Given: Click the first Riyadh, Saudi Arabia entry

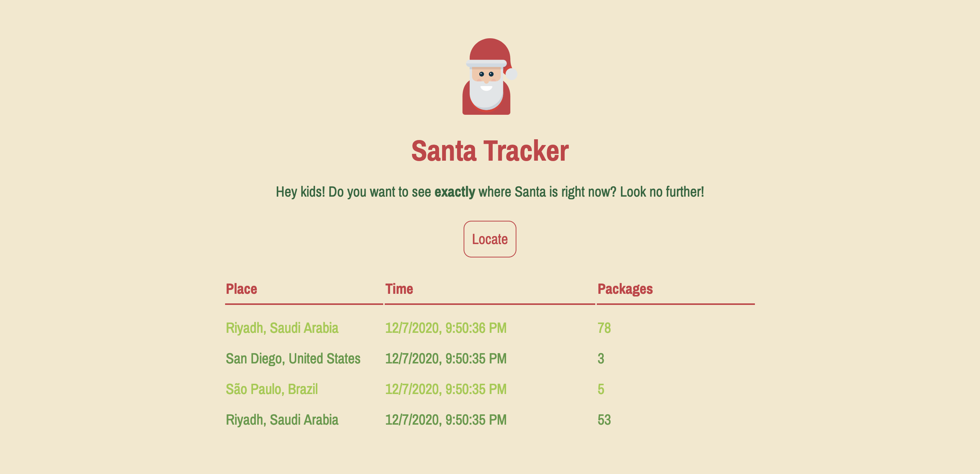Looking at the screenshot, I should coord(283,328).
